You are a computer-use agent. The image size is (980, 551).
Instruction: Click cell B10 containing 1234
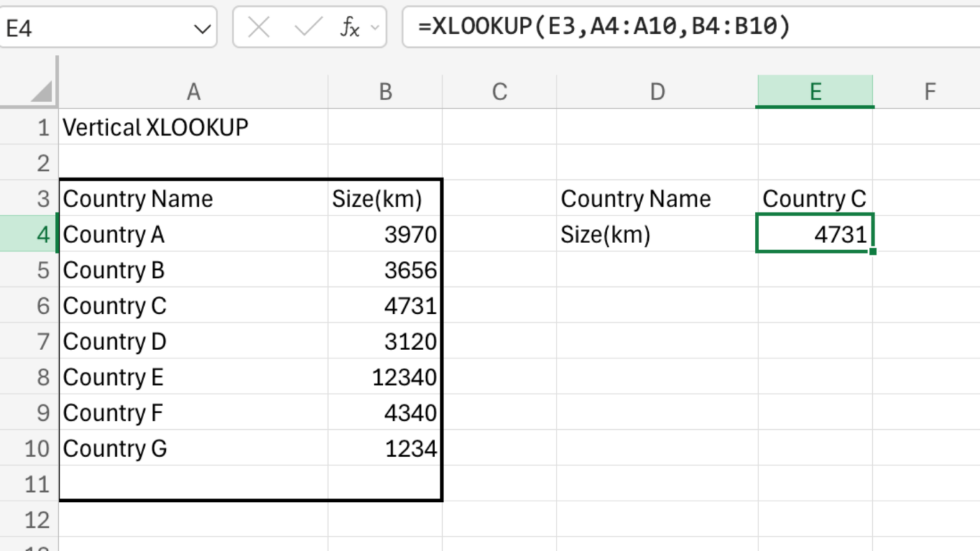click(385, 448)
